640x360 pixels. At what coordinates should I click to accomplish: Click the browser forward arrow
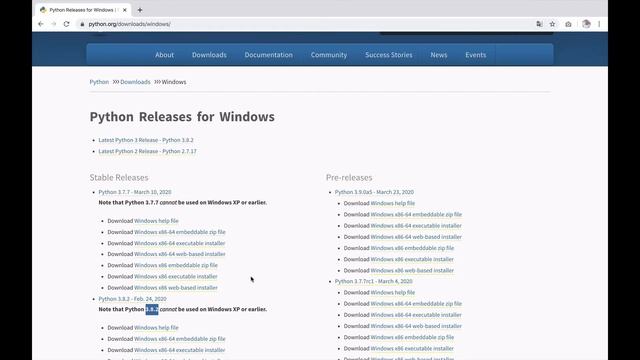(53, 24)
